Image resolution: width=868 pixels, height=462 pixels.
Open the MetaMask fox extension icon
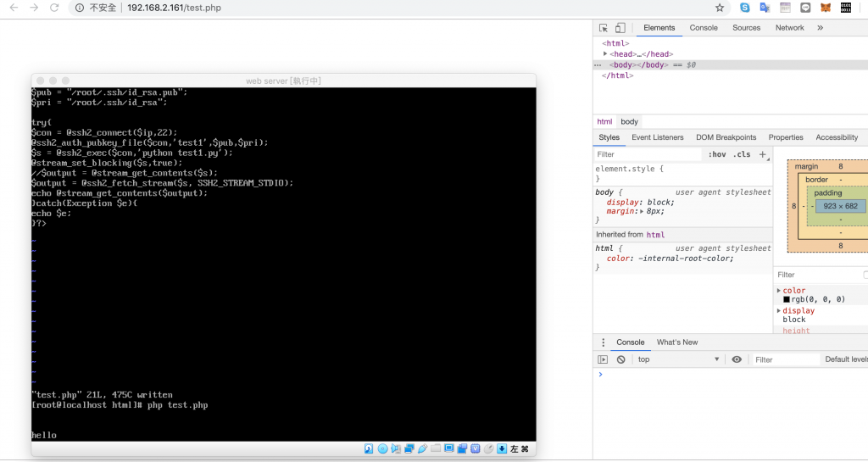pyautogui.click(x=826, y=7)
